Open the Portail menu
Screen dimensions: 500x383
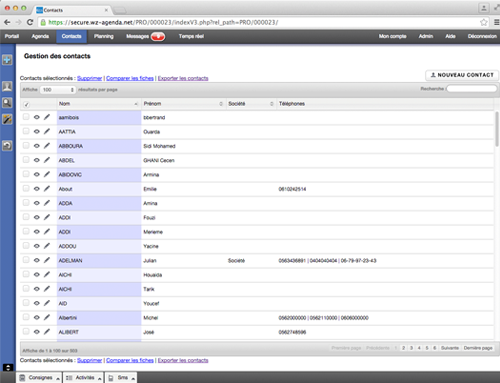click(12, 36)
